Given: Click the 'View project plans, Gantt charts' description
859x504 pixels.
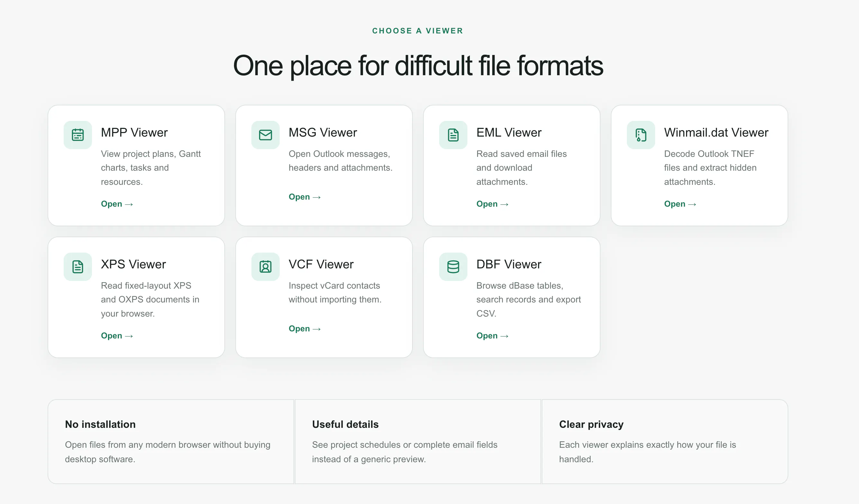Looking at the screenshot, I should [x=151, y=168].
